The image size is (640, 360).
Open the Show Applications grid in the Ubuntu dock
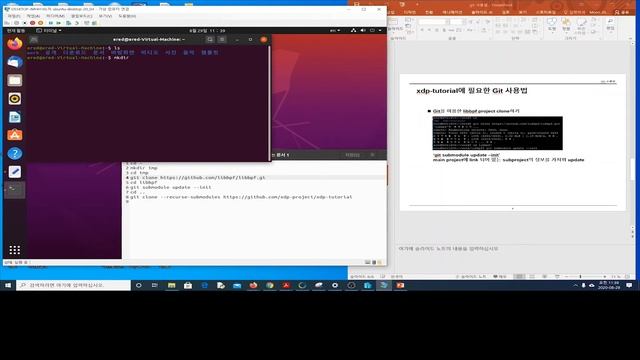(15, 250)
